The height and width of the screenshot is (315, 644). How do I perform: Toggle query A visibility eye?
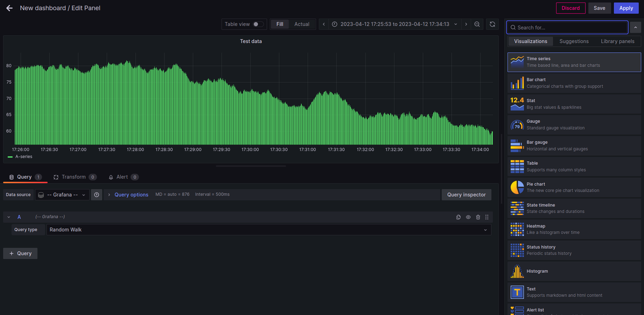tap(468, 217)
